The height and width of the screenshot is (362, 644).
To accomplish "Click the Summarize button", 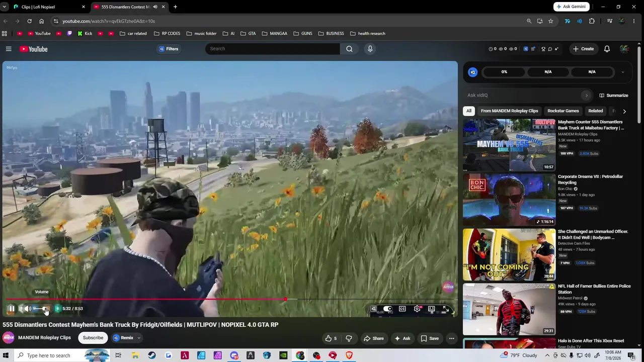I will [x=614, y=95].
